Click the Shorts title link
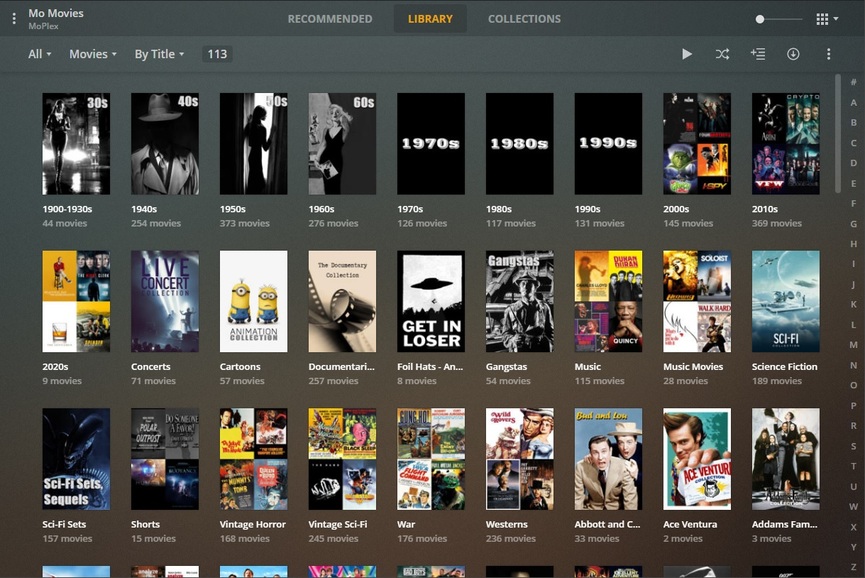Viewport: 865px width, 578px height. pos(145,524)
